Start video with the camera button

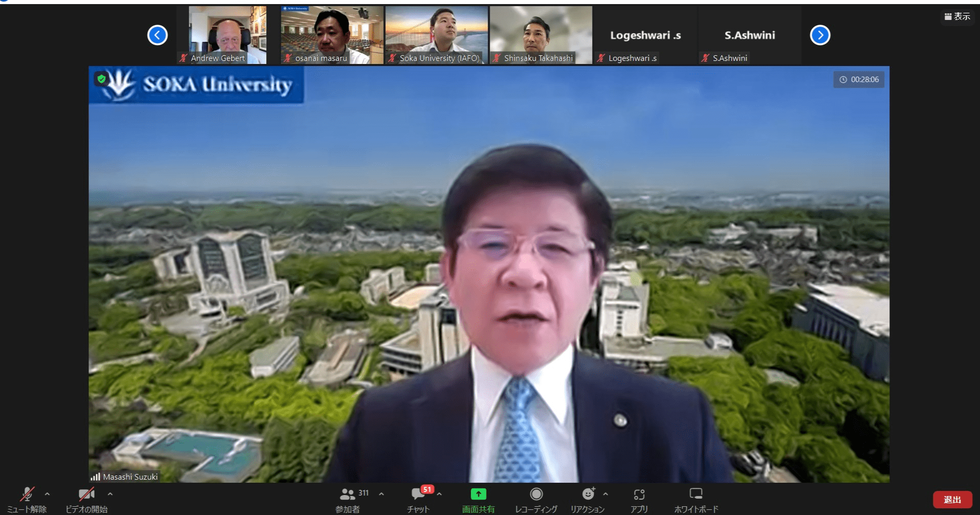(86, 495)
